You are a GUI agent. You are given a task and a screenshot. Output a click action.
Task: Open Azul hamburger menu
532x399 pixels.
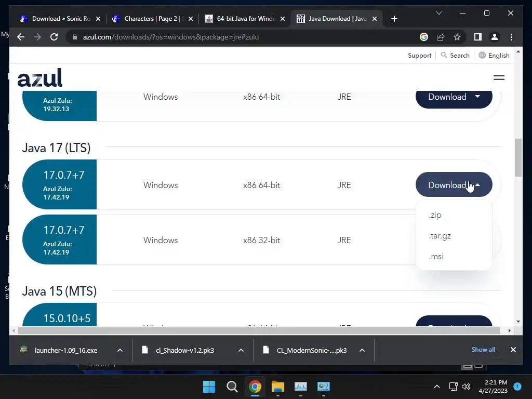(x=499, y=78)
